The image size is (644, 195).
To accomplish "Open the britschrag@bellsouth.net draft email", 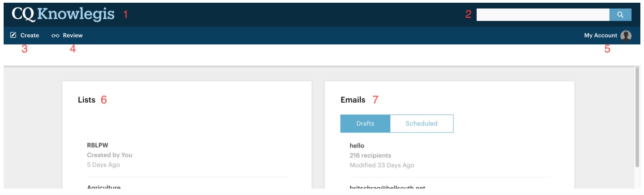I will pos(387,188).
